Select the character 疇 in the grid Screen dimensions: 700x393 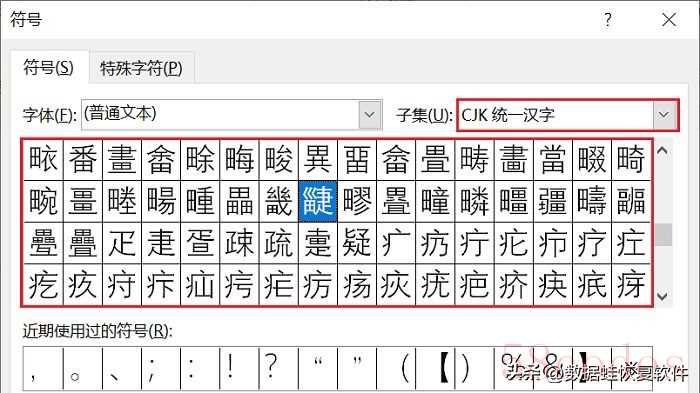point(592,201)
